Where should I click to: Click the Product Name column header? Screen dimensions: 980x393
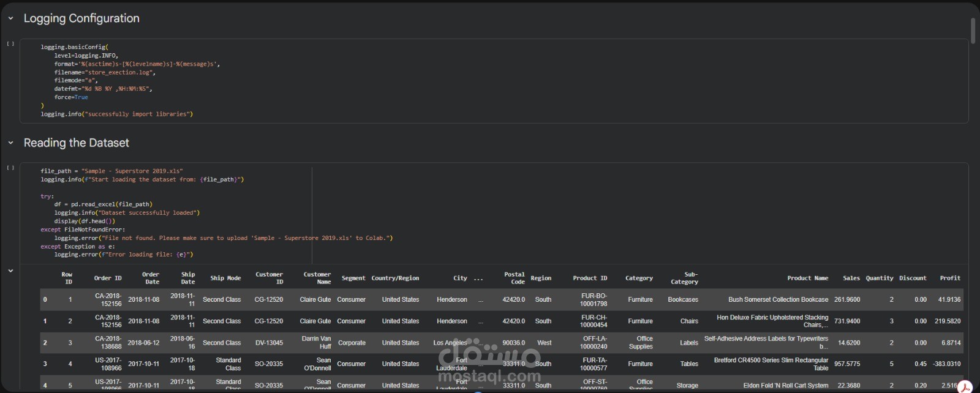pos(807,278)
